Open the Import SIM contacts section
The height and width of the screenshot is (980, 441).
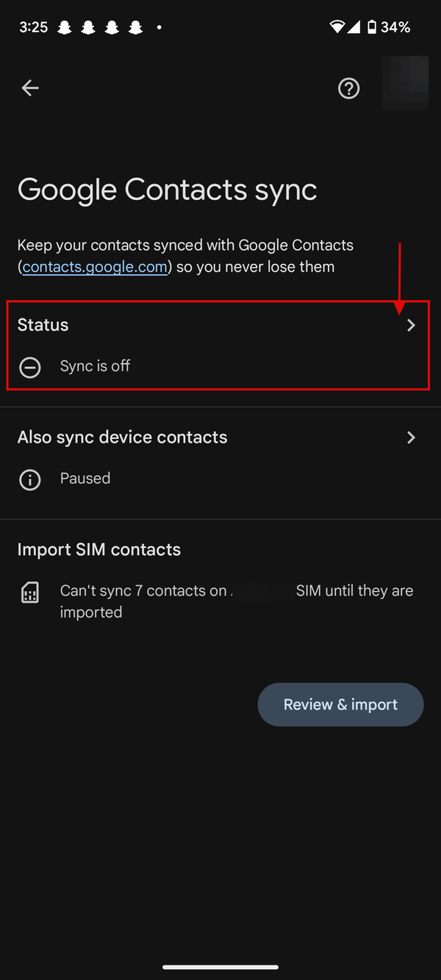(99, 549)
